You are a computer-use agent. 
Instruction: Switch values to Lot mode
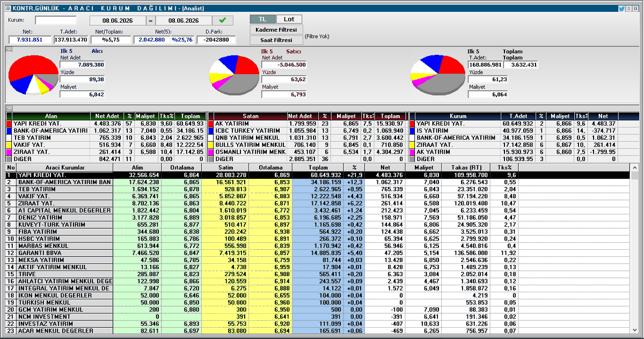pos(289,19)
